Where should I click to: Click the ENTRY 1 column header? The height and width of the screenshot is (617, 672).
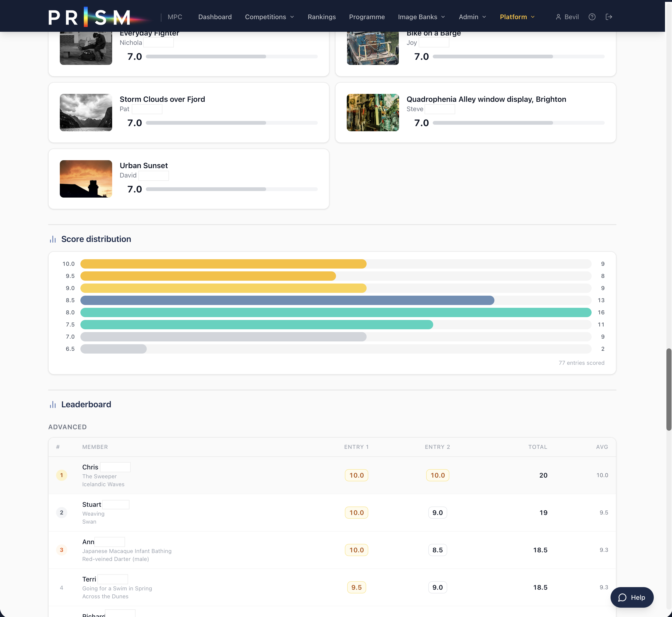[x=356, y=447]
